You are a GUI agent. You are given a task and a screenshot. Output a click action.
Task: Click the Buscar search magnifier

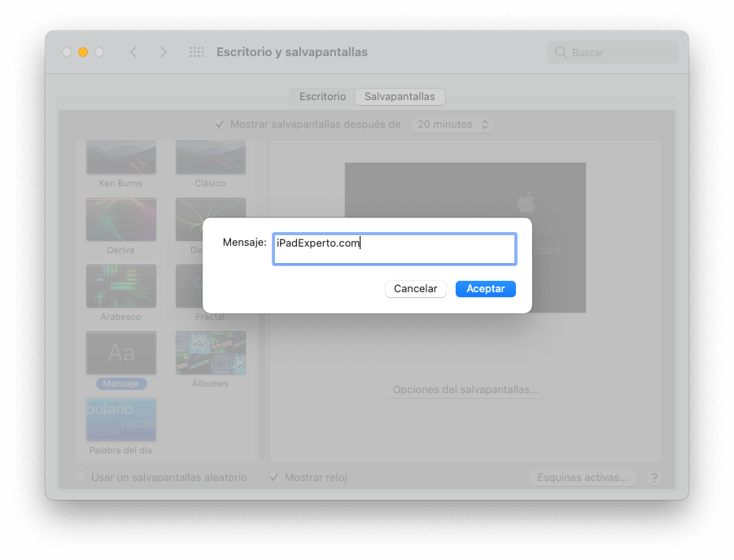(561, 51)
